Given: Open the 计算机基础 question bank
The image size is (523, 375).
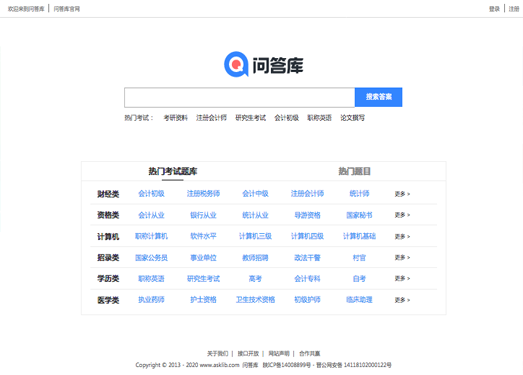Looking at the screenshot, I should point(359,236).
